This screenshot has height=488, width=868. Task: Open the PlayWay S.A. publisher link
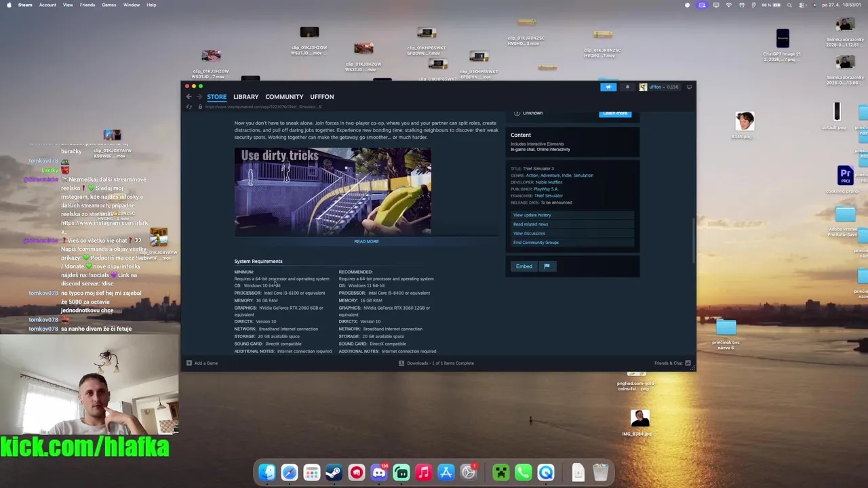[x=546, y=189]
